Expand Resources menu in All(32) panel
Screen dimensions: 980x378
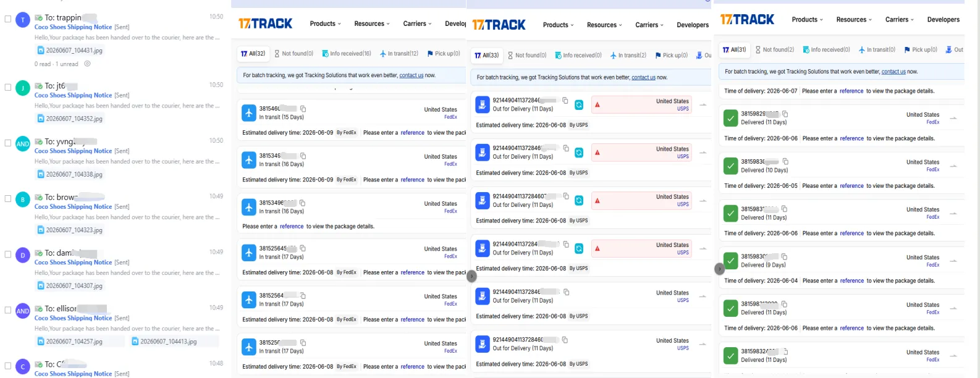[x=372, y=23]
